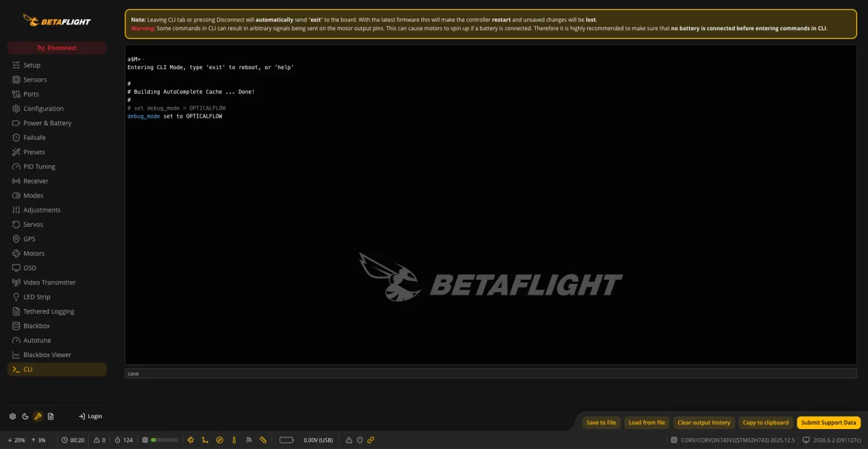Click '# set debug_mode = OPTICALFLOW' line
868x449 pixels.
[x=176, y=108]
